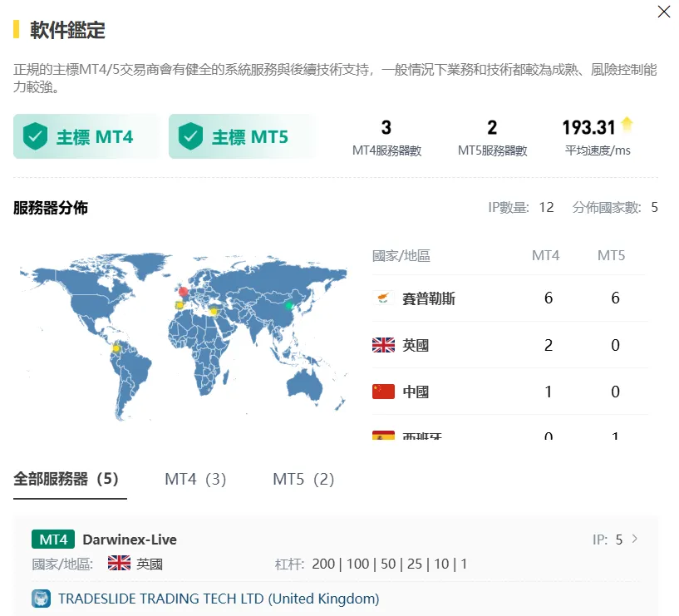Click the green MT4 tag beside Darwinex-Live
This screenshot has height=616, width=679.
tap(53, 540)
